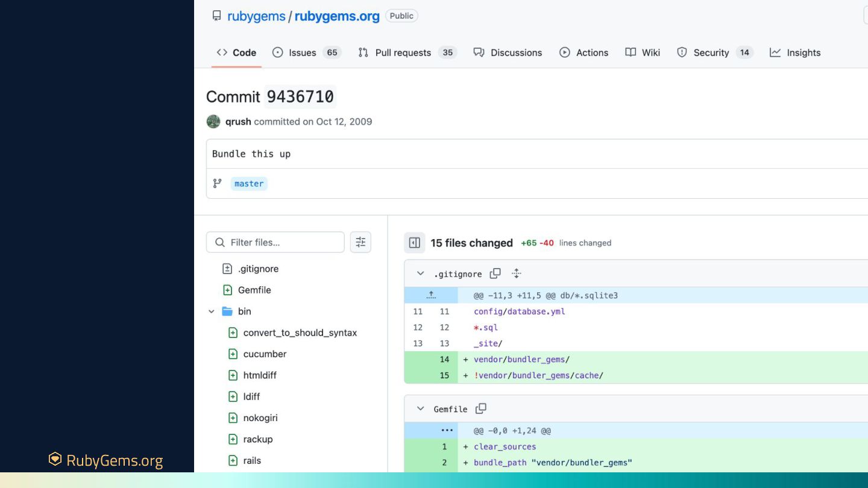Screen dimensions: 868x488
Task: Open nokogiri file in tree
Action: pos(260,418)
